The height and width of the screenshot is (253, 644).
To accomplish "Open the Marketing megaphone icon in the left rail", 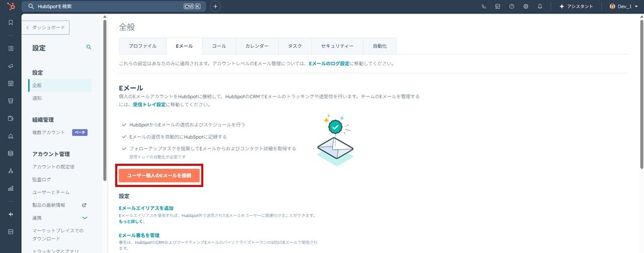I will point(11,66).
